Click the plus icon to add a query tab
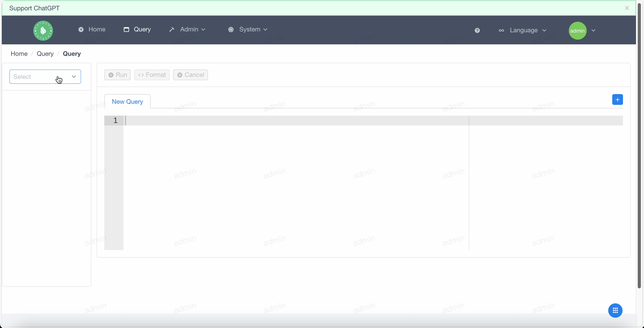Screen dimensions: 644x328 pyautogui.click(x=617, y=99)
